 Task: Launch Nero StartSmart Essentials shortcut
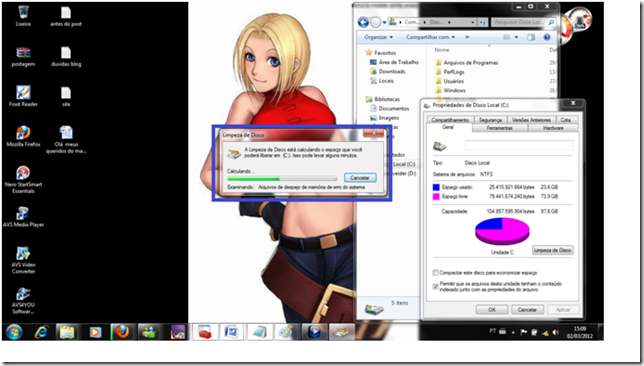[23, 180]
